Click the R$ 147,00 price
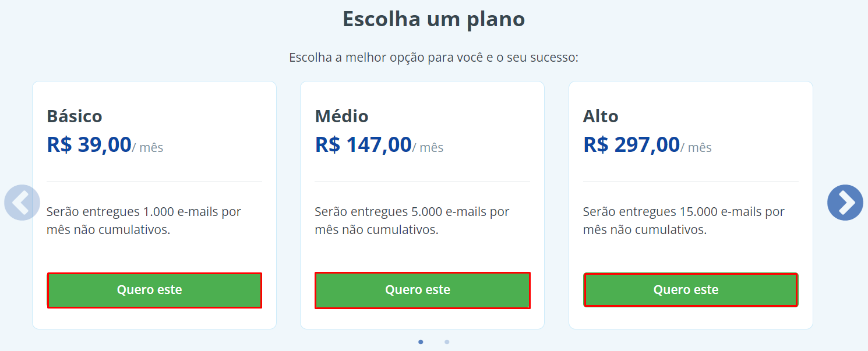This screenshot has width=868, height=351. click(364, 144)
